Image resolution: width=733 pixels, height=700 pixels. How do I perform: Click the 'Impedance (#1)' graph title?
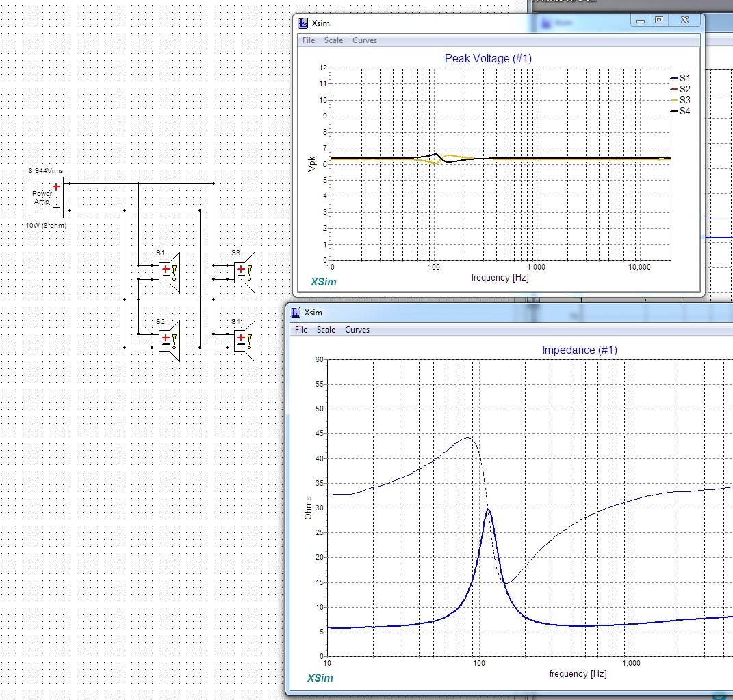[x=580, y=350]
